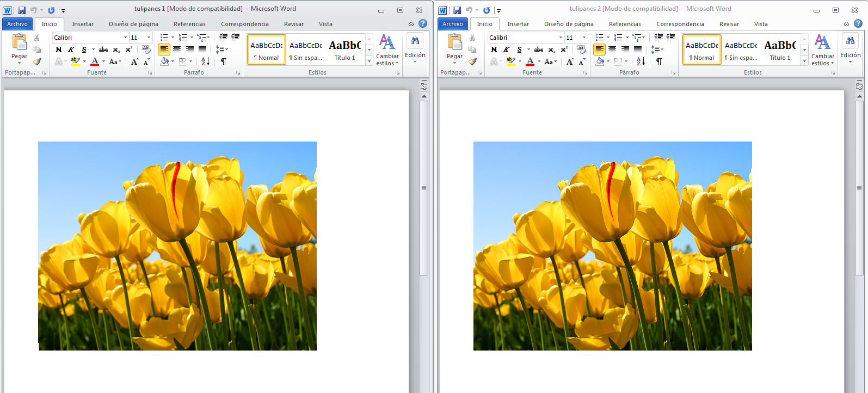The image size is (868, 393).
Task: Increase indent in tulipanes 1 ribbon
Action: tap(236, 38)
